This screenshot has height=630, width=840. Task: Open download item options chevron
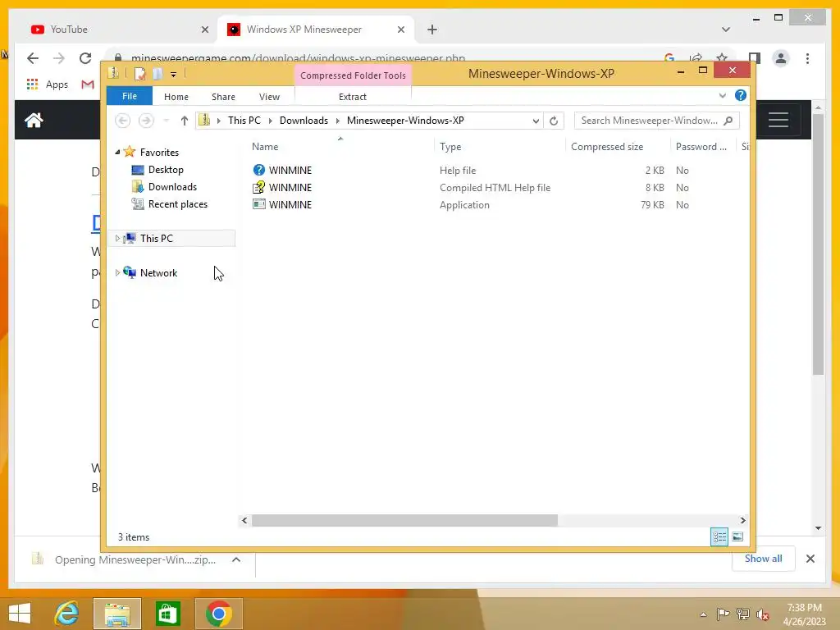[236, 559]
